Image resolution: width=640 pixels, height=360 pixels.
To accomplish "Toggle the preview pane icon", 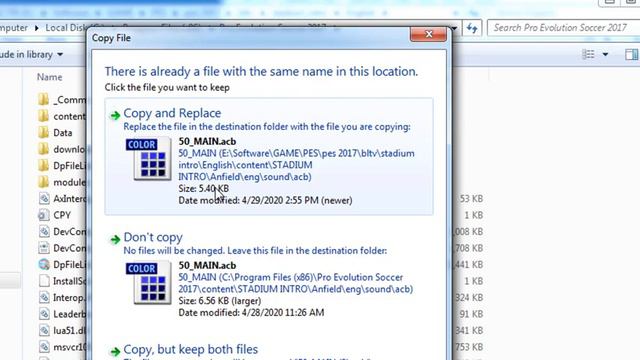I will click(x=631, y=54).
